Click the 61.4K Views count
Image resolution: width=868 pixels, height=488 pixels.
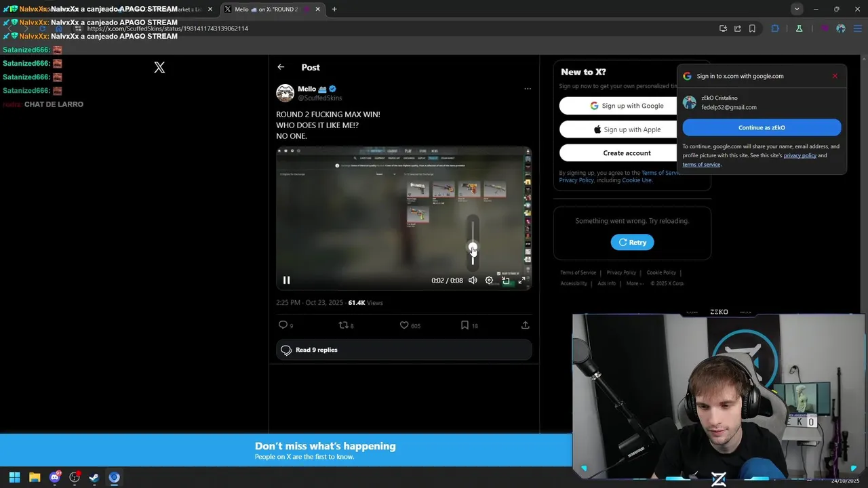(366, 303)
